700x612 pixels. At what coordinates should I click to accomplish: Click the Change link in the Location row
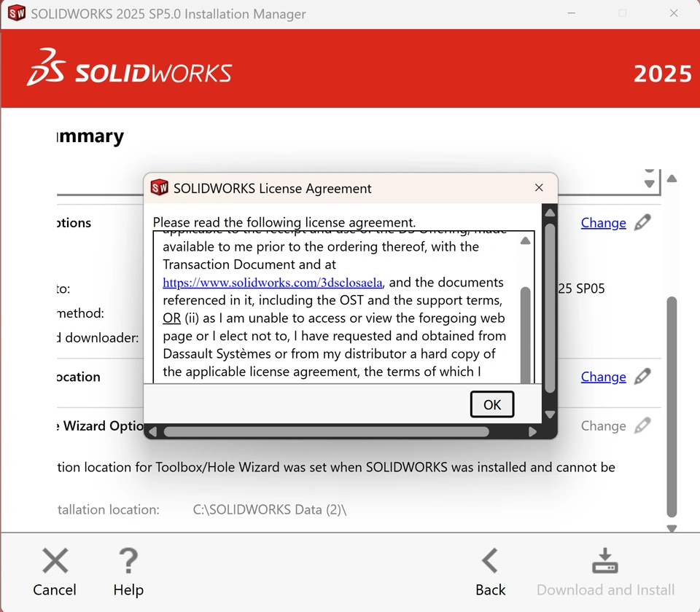[603, 377]
